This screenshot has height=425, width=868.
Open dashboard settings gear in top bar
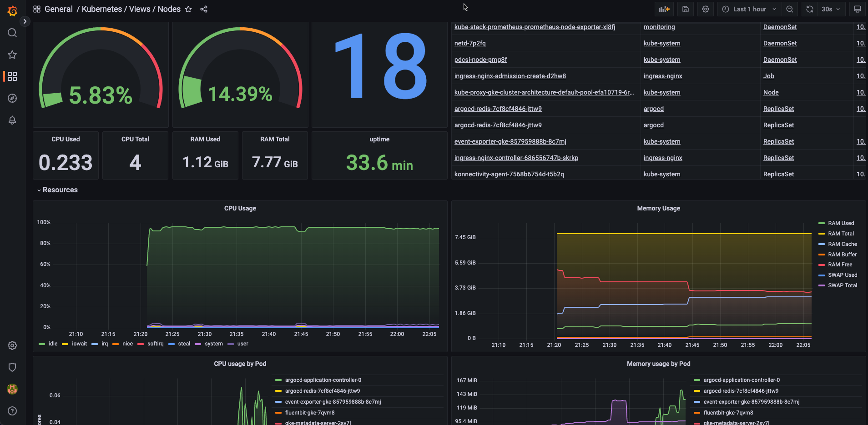tap(706, 9)
